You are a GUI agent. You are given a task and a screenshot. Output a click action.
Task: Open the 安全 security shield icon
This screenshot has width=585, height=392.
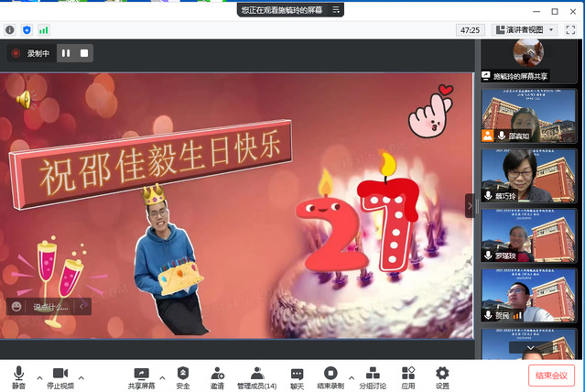pos(183,376)
